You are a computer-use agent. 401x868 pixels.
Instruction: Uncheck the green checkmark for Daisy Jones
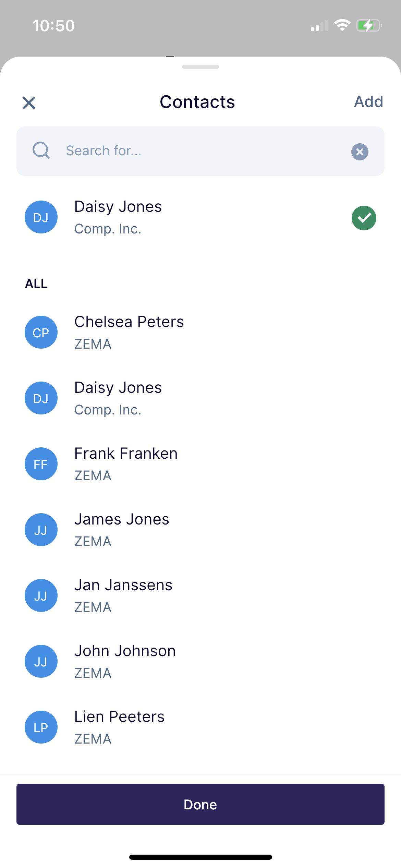pyautogui.click(x=364, y=218)
